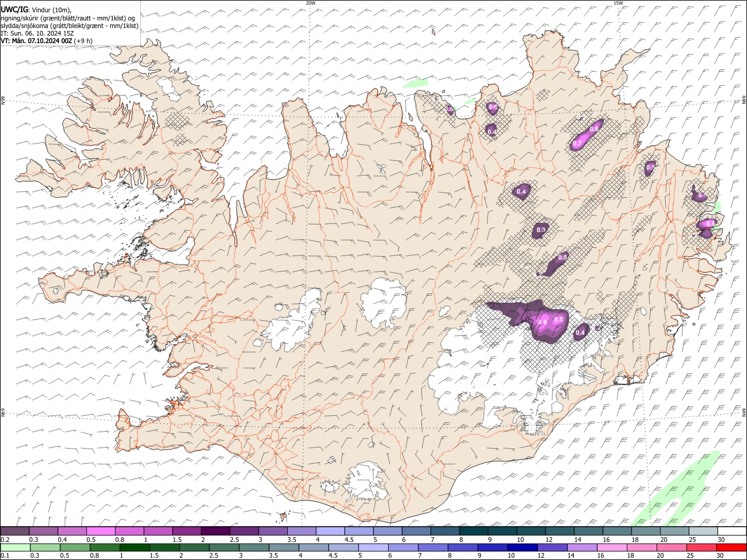
Task: Click upper-row legend swatch starting at 0.8
Action: [x=129, y=531]
